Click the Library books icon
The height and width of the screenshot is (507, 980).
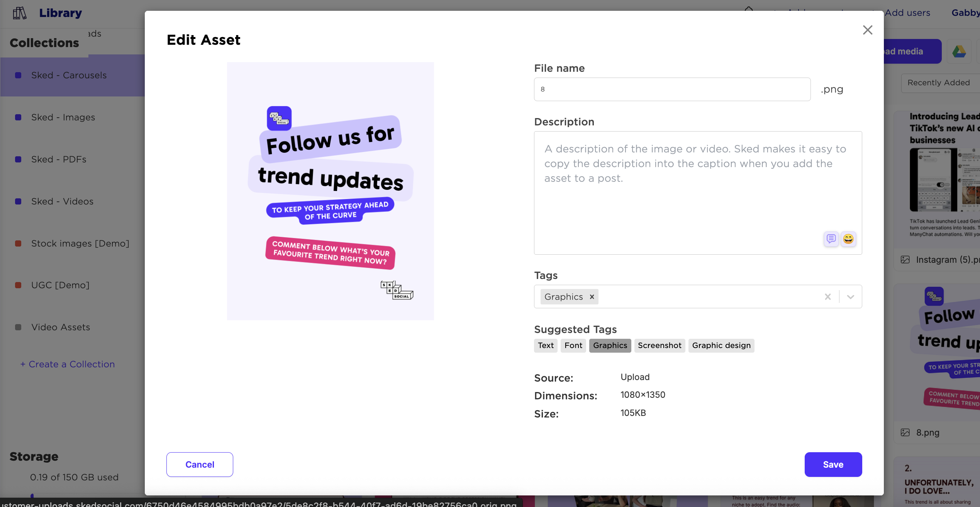(x=20, y=13)
